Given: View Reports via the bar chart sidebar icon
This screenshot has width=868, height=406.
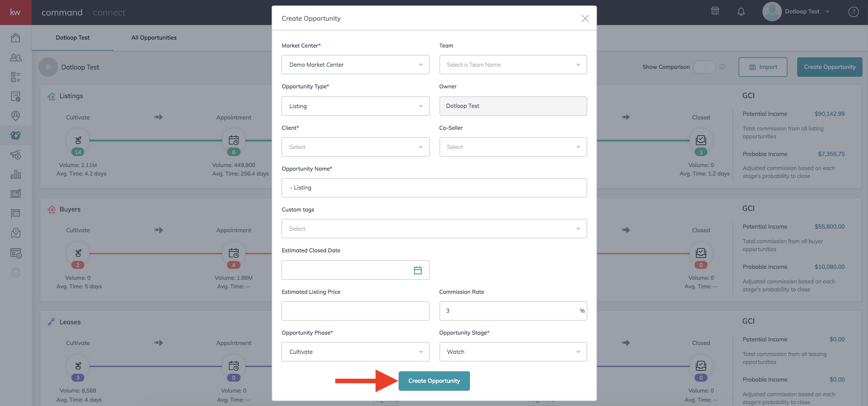Looking at the screenshot, I should (16, 175).
